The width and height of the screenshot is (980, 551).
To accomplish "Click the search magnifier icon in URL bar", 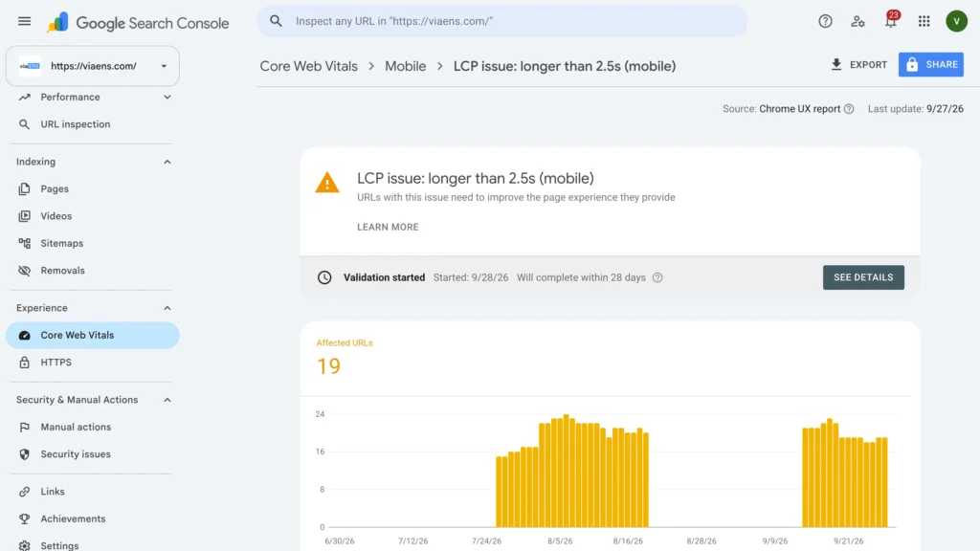I will (276, 21).
